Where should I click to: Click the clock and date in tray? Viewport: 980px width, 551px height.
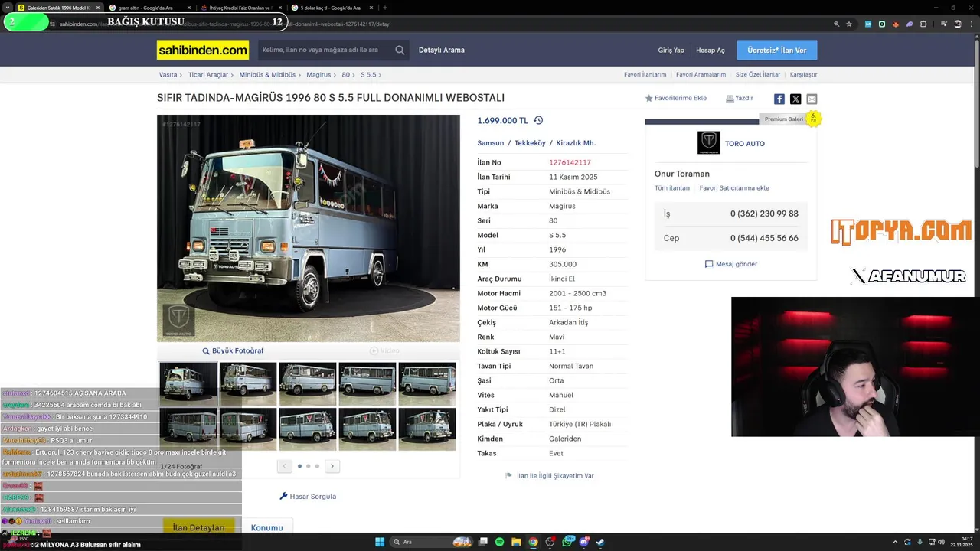(962, 542)
